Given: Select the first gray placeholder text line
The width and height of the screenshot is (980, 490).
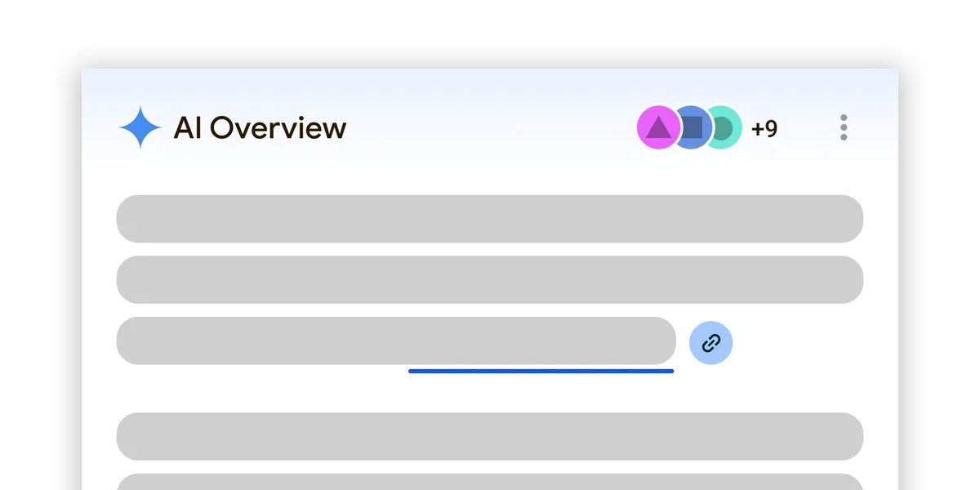Looking at the screenshot, I should pos(490,219).
